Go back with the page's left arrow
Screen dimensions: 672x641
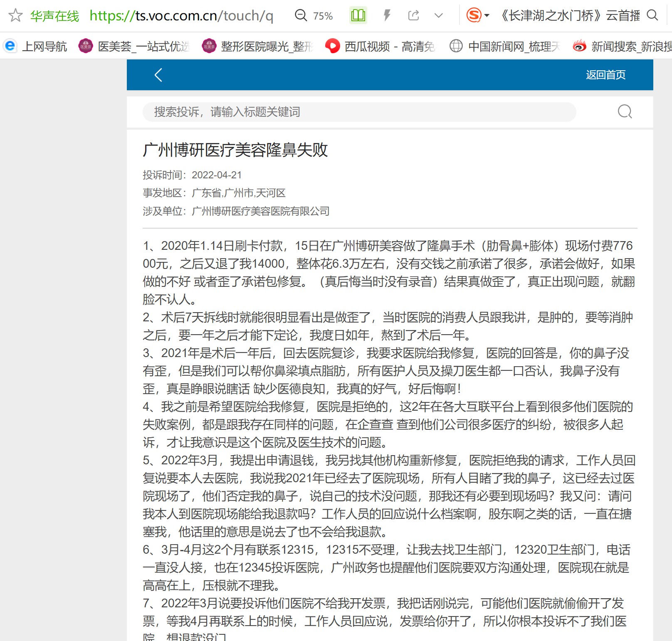[x=158, y=75]
